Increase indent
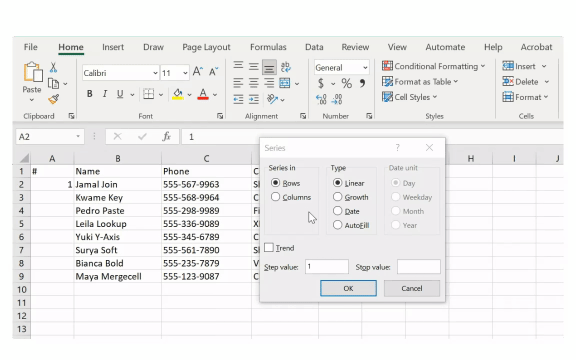 pyautogui.click(x=253, y=99)
